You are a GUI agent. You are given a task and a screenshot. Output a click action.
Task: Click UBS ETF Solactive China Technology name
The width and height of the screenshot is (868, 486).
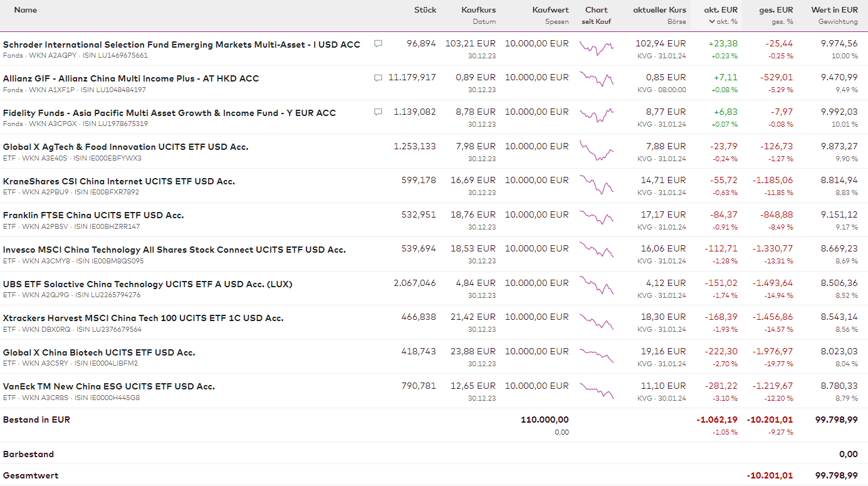pos(147,284)
